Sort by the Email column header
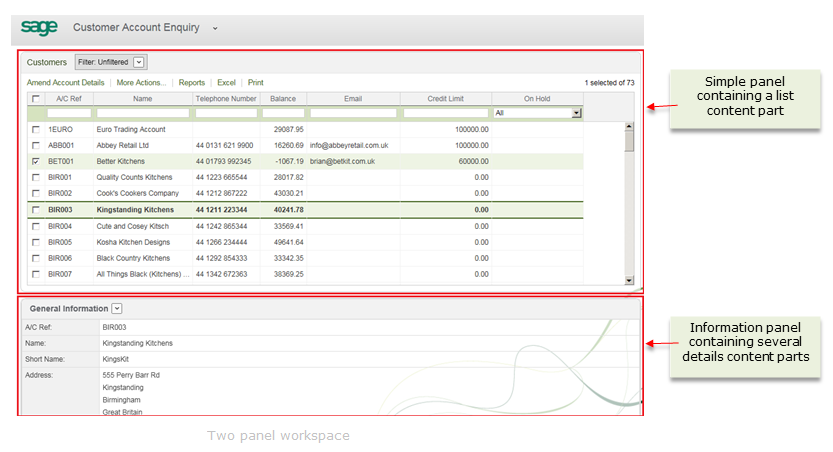The width and height of the screenshot is (833, 452). click(x=353, y=99)
